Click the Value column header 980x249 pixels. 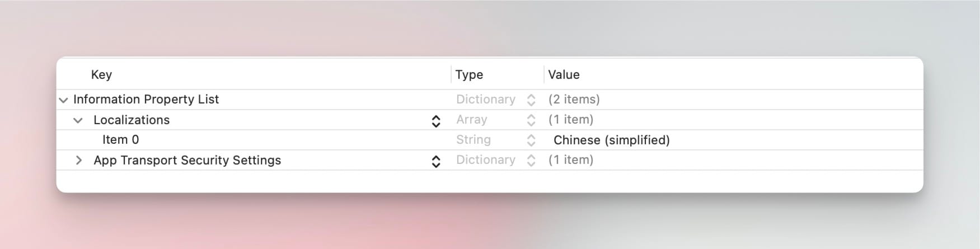pos(564,74)
